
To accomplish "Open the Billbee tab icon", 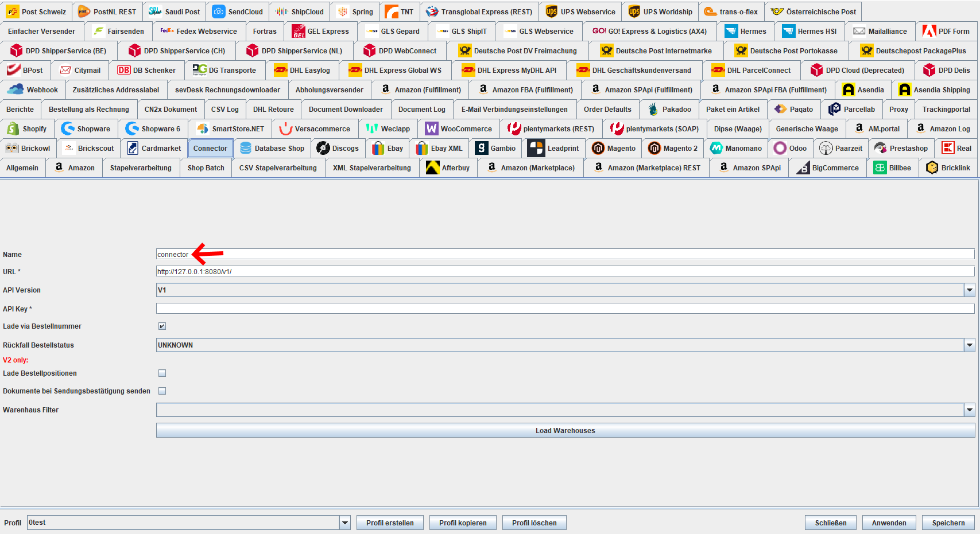I will 880,167.
